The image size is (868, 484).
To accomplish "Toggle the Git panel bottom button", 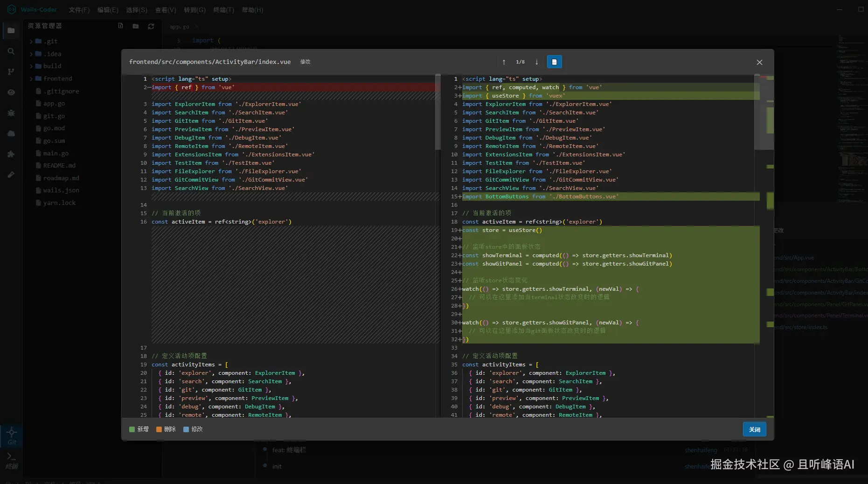I will [x=12, y=435].
